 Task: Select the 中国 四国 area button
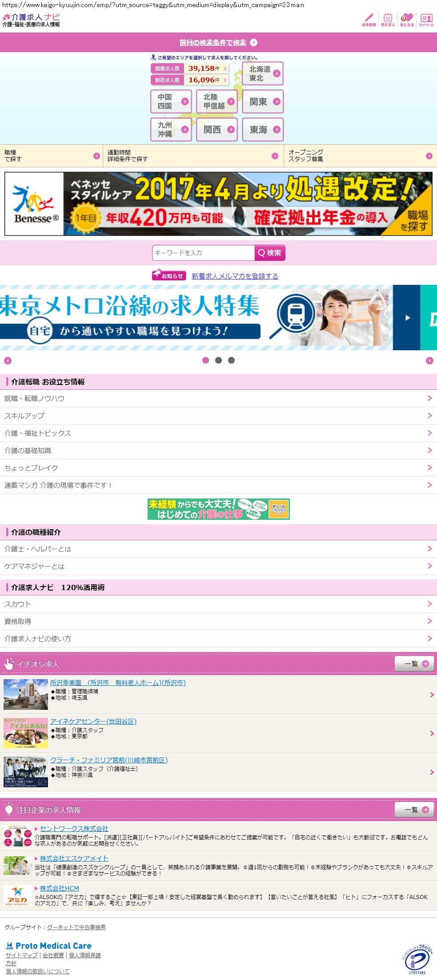click(171, 101)
